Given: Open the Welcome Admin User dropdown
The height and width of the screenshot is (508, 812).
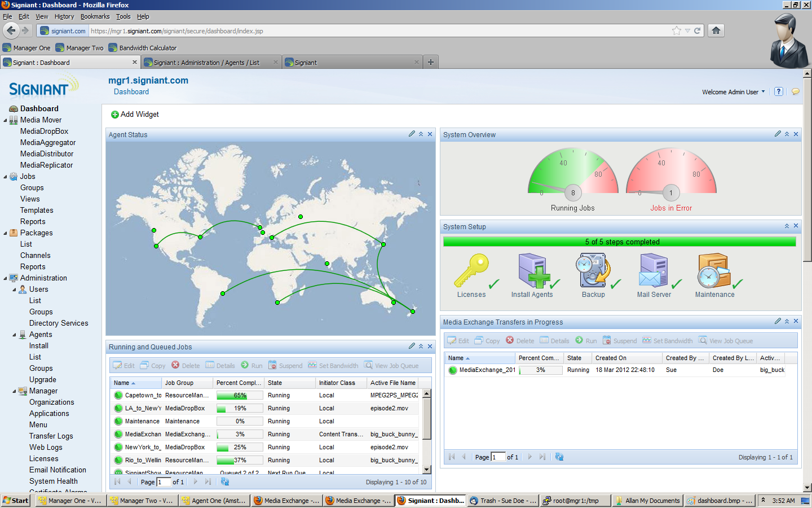Looking at the screenshot, I should [x=734, y=92].
